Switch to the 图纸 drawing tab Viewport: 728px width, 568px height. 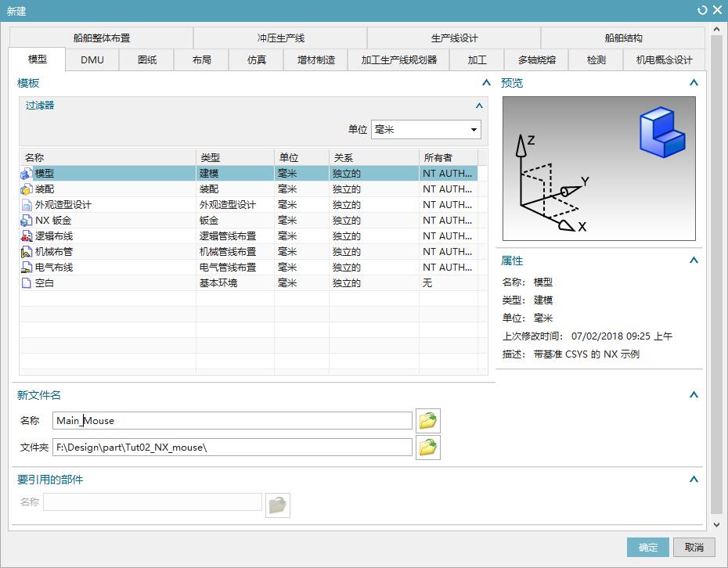click(145, 59)
